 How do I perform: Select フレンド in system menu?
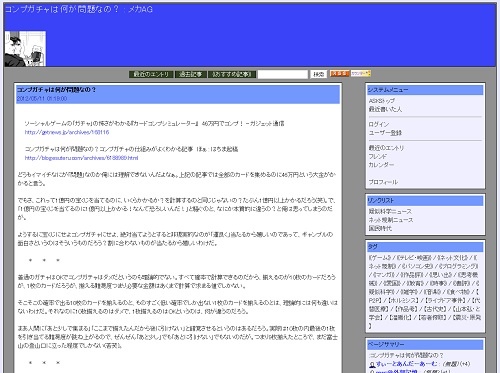click(377, 156)
